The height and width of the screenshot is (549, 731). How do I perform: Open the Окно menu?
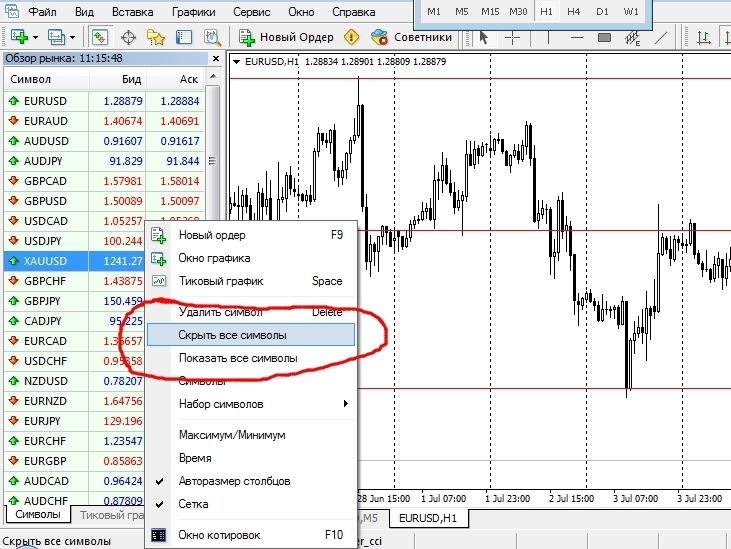[x=301, y=12]
